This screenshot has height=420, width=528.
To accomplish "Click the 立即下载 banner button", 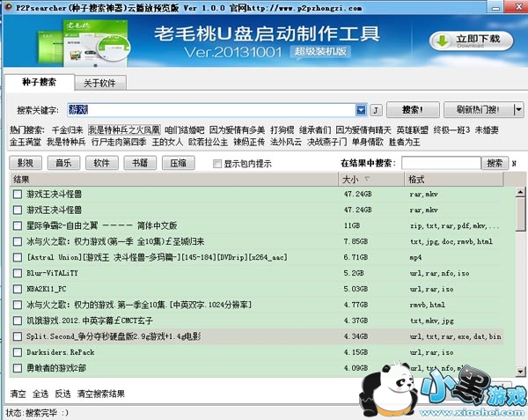I will (x=472, y=41).
